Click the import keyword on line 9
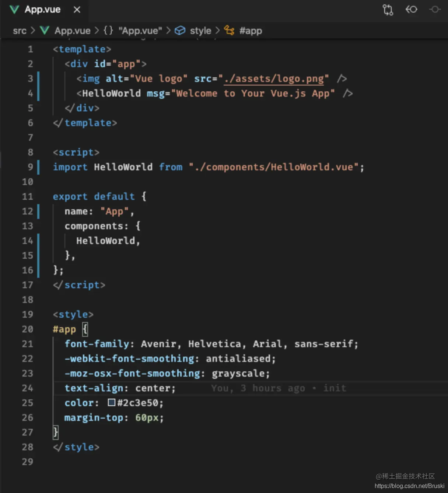The width and height of the screenshot is (448, 493). pyautogui.click(x=70, y=167)
